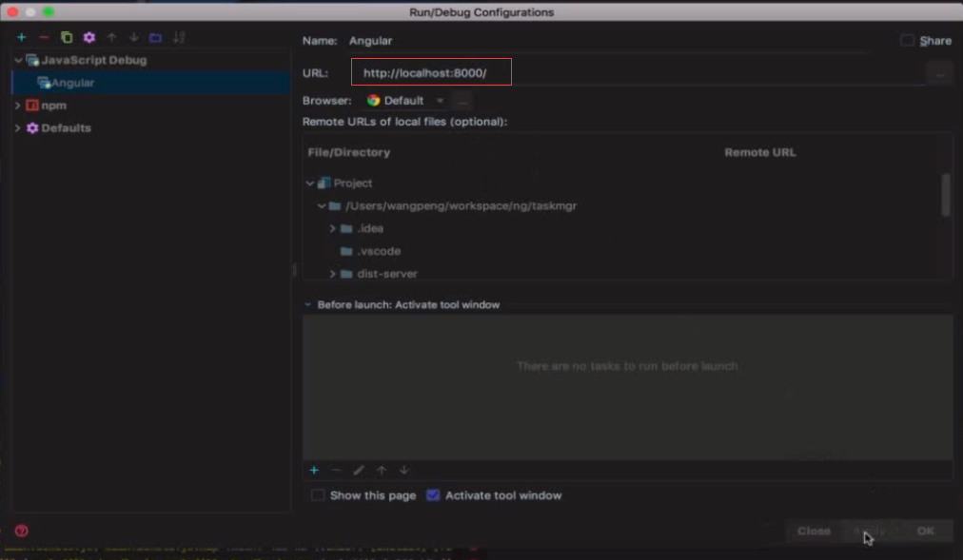Select the Angular configuration
This screenshot has height=560, width=963.
pos(151,82)
